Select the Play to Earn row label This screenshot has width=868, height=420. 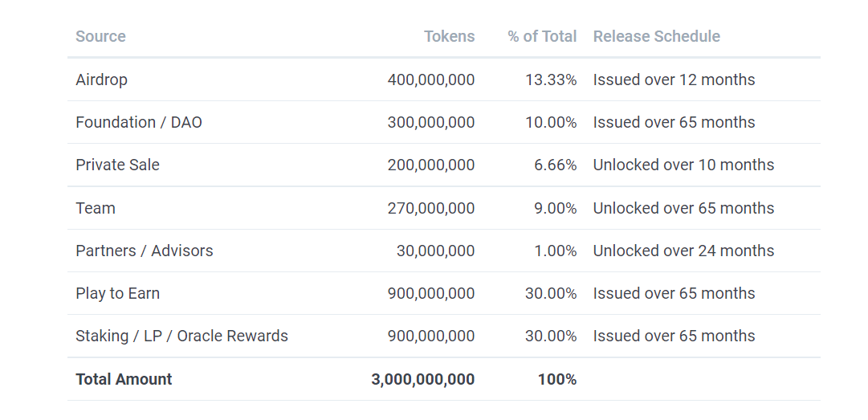coord(117,293)
